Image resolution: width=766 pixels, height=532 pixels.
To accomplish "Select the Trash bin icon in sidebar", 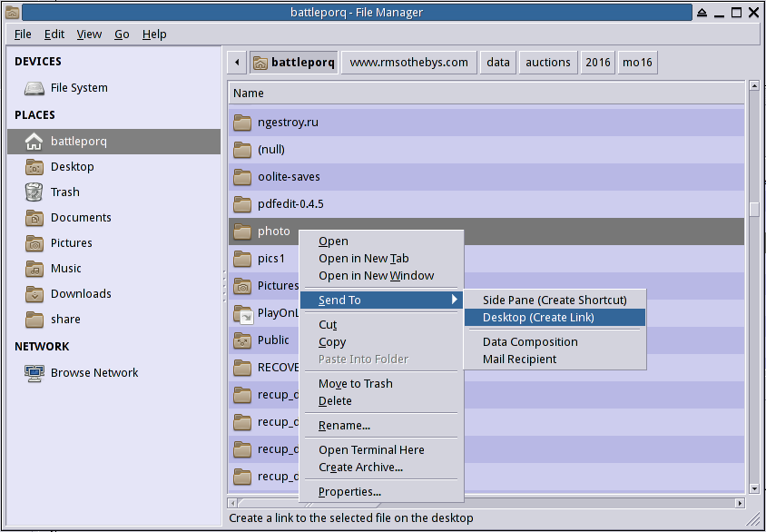I will [34, 192].
